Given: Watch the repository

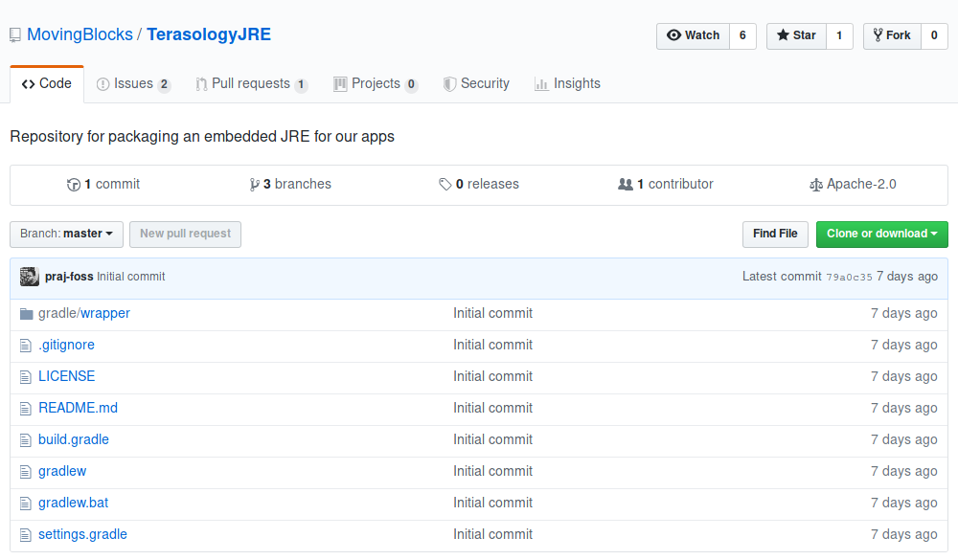Looking at the screenshot, I should tap(693, 36).
